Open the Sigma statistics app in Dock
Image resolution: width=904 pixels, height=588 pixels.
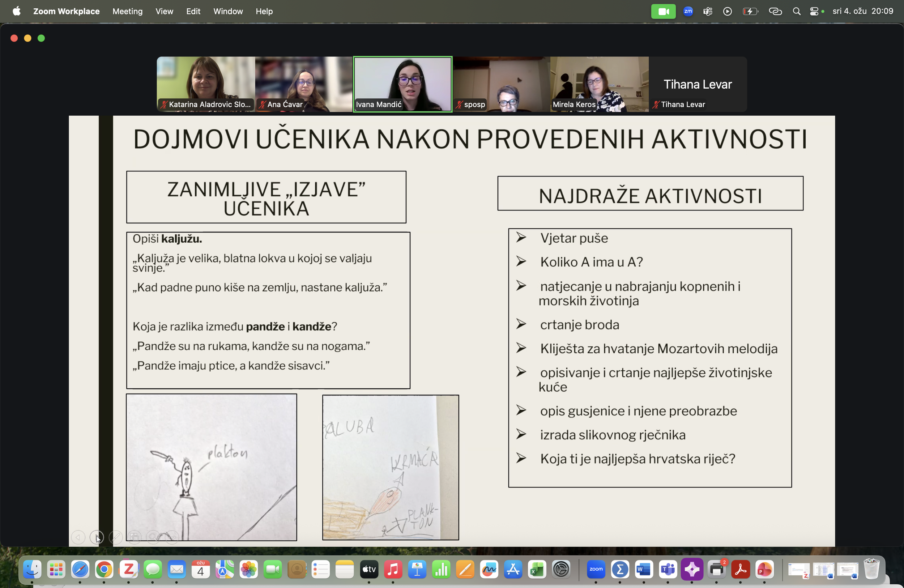point(620,569)
